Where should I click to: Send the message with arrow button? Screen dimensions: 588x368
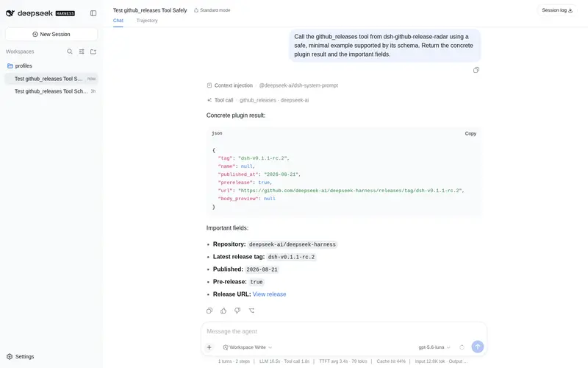[477, 347]
